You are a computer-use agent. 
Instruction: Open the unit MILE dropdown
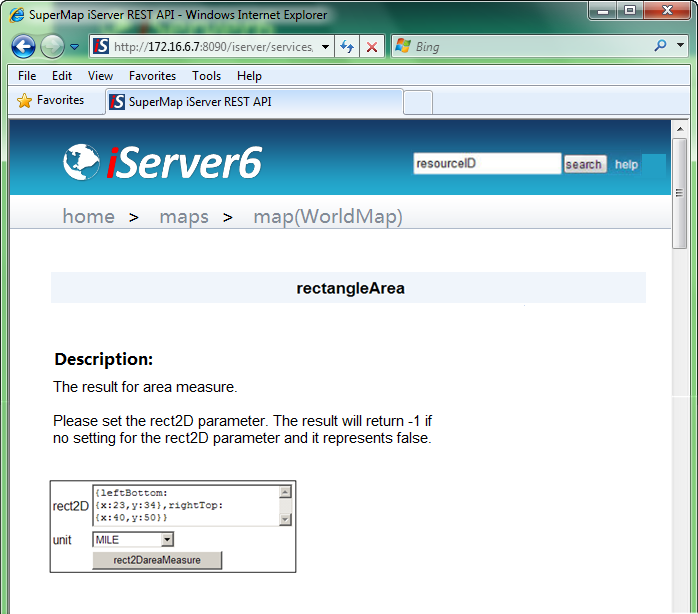click(166, 540)
